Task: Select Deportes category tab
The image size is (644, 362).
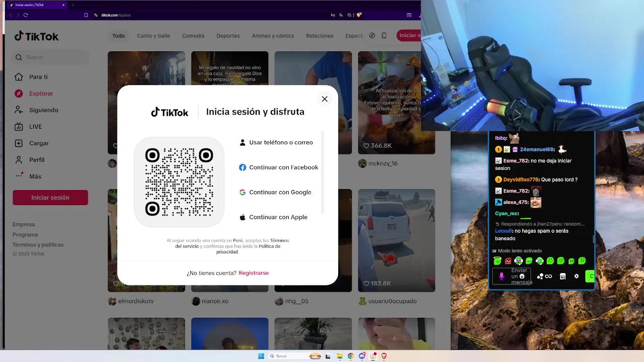Action: pos(228,36)
